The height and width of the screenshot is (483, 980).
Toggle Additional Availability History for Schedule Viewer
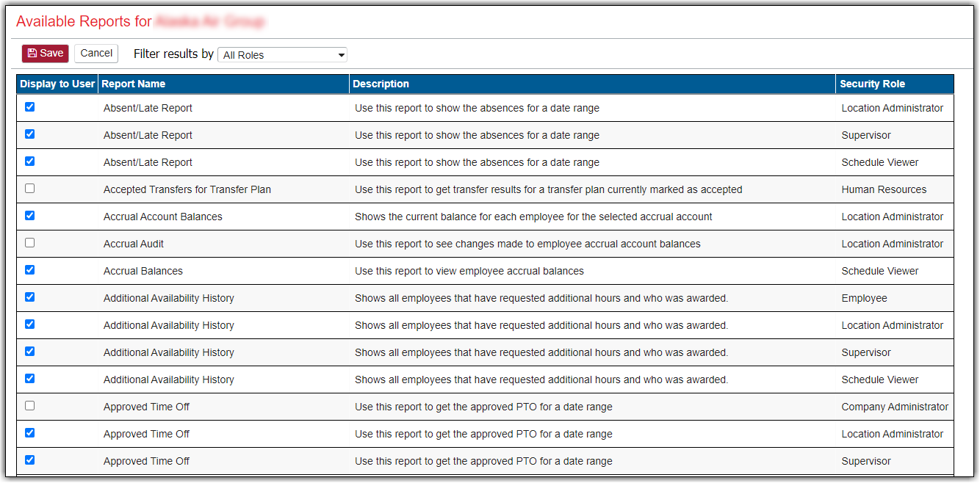tap(29, 379)
